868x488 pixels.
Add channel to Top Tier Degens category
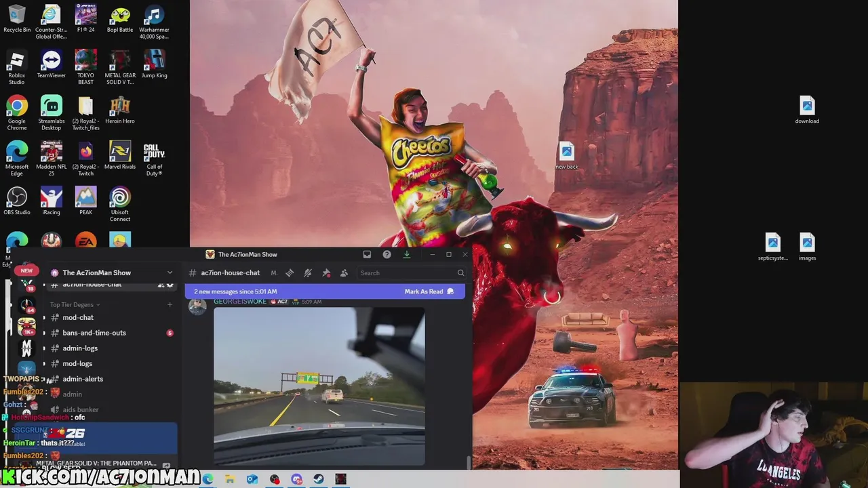tap(170, 304)
